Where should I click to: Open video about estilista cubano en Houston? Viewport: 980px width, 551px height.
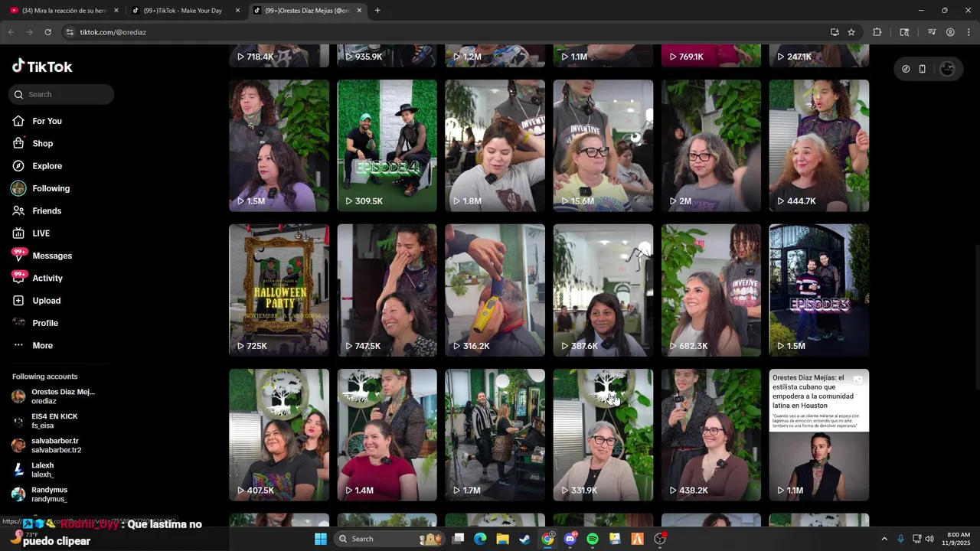tap(819, 435)
